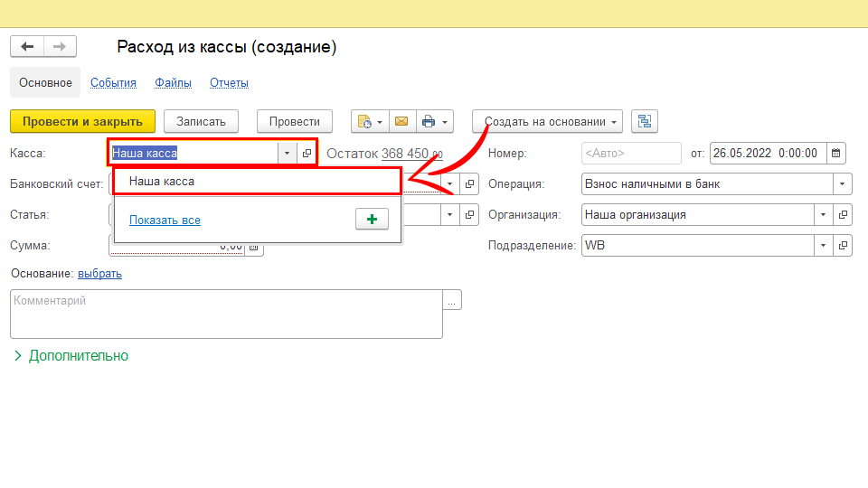
Task: Expand the Дополнительно section
Action: point(71,356)
